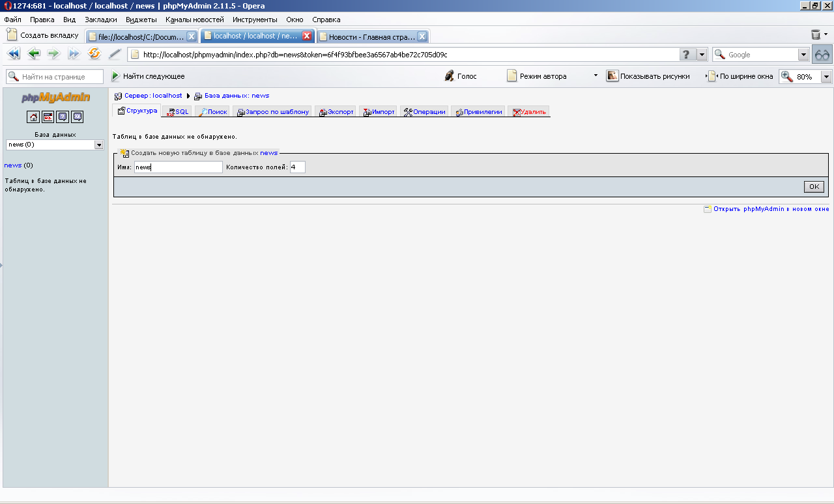
Task: Click the Голос voice button
Action: tap(461, 76)
